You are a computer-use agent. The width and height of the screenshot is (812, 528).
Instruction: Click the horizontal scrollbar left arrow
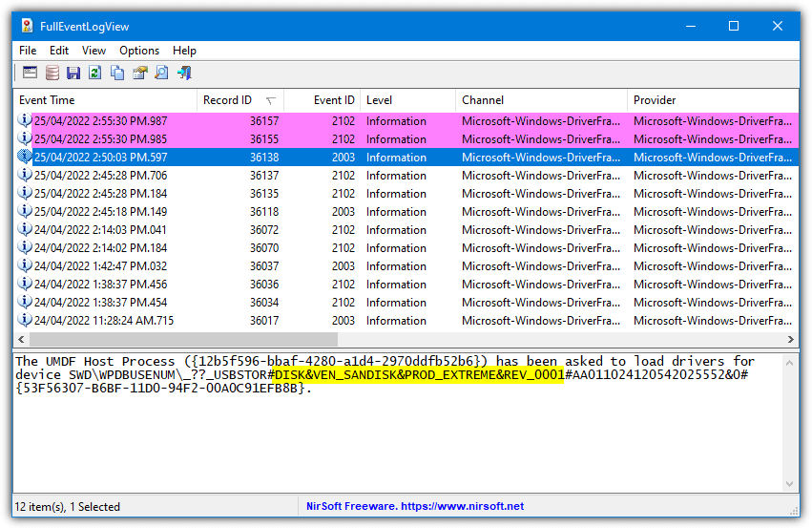[21, 339]
